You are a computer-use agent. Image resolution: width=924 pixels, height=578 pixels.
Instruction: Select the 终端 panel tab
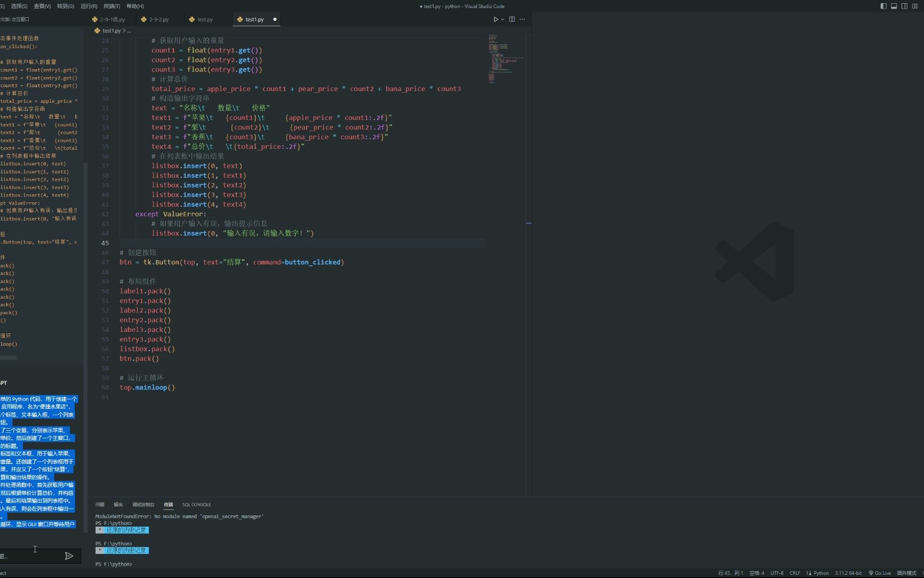click(168, 505)
